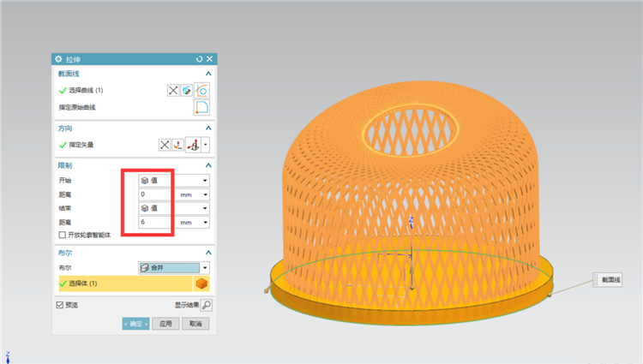
Task: Click the 指定原始曲线 icon
Action: tap(201, 107)
